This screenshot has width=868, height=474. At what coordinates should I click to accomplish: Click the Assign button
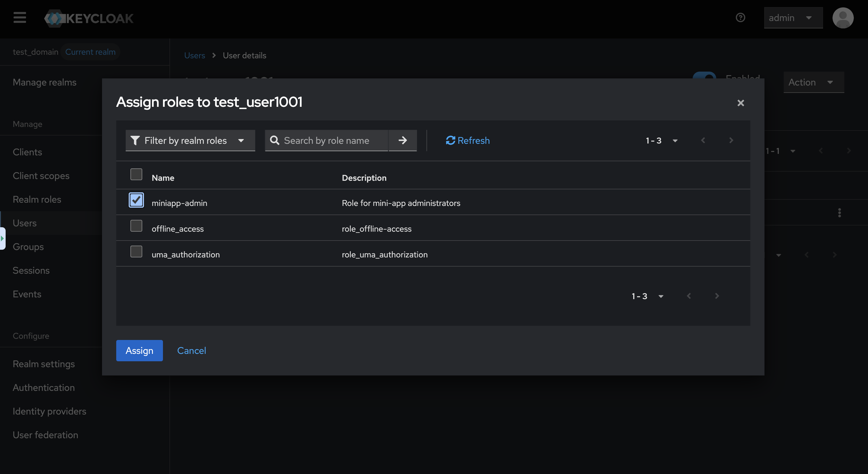[x=139, y=351]
